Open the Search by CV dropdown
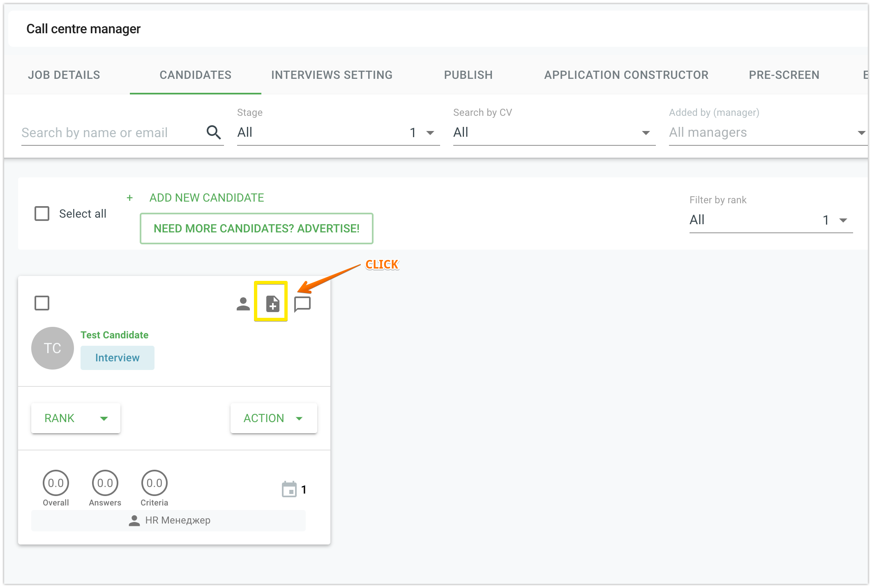This screenshot has width=872, height=588. tap(554, 133)
